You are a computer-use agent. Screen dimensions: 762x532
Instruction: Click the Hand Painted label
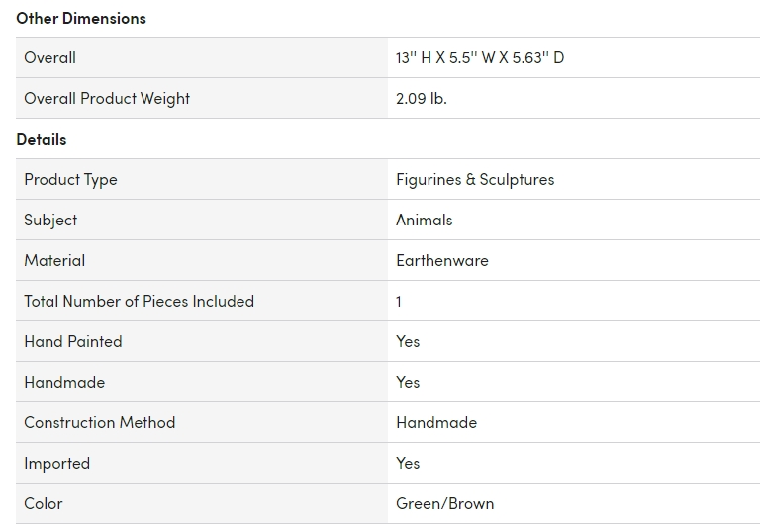point(73,341)
